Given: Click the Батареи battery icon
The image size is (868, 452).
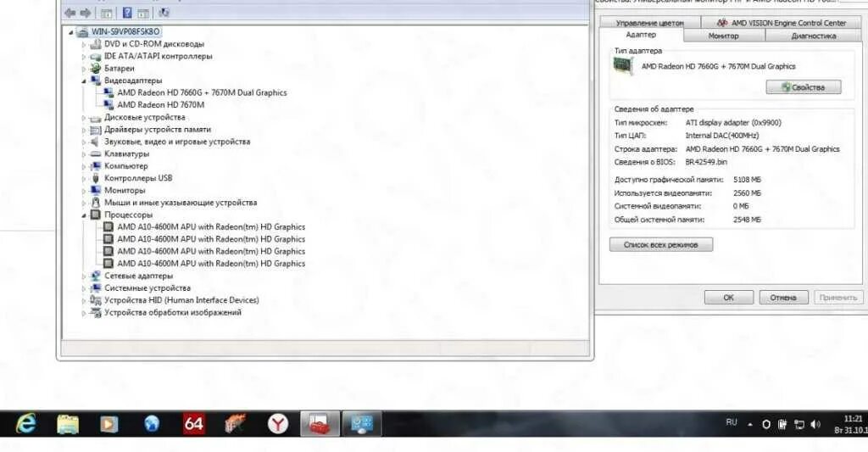Looking at the screenshot, I should coord(95,68).
